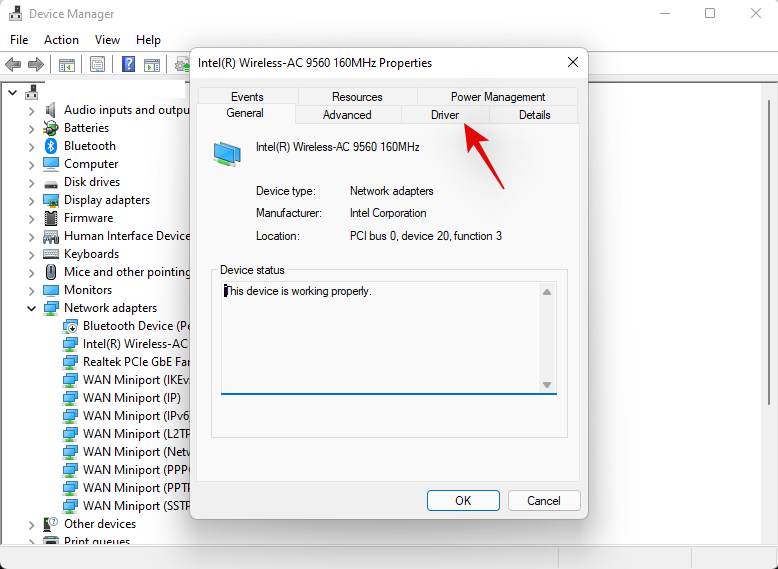
Task: Select the General tab
Action: tap(245, 113)
